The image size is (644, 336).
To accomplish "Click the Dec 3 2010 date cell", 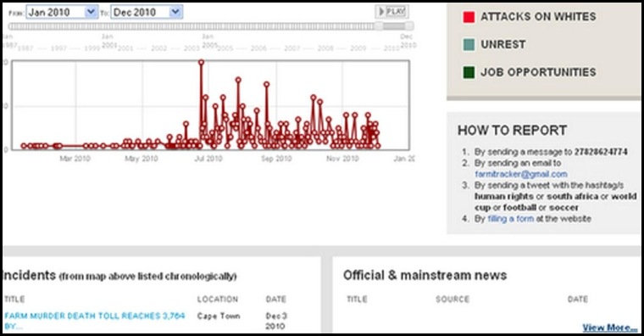I will click(276, 321).
